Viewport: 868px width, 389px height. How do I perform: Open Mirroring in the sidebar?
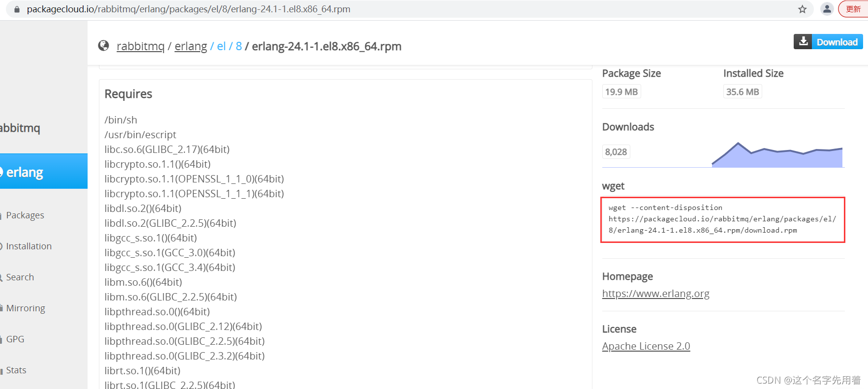[25, 308]
